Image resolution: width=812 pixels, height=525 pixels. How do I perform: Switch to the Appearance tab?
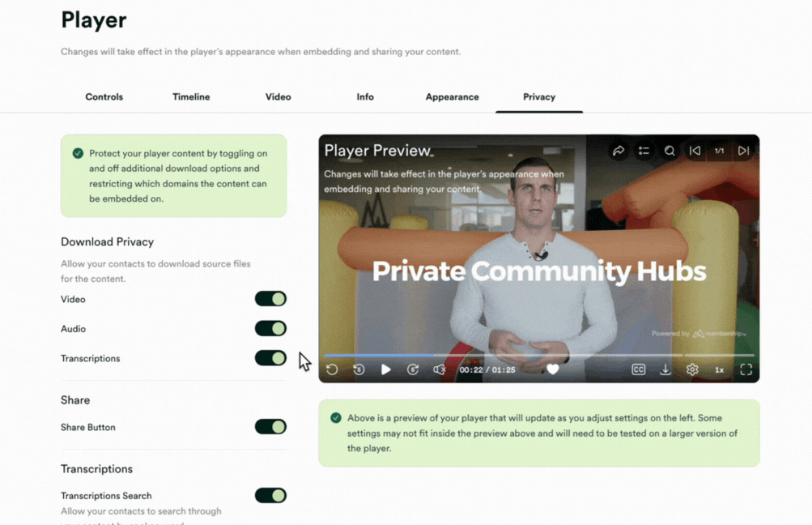click(x=452, y=97)
